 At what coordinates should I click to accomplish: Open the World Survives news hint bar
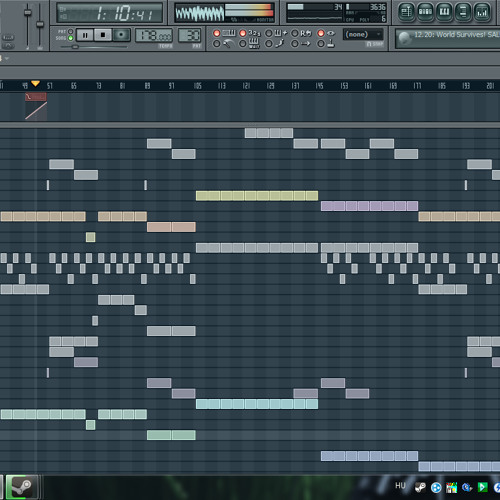tap(448, 38)
